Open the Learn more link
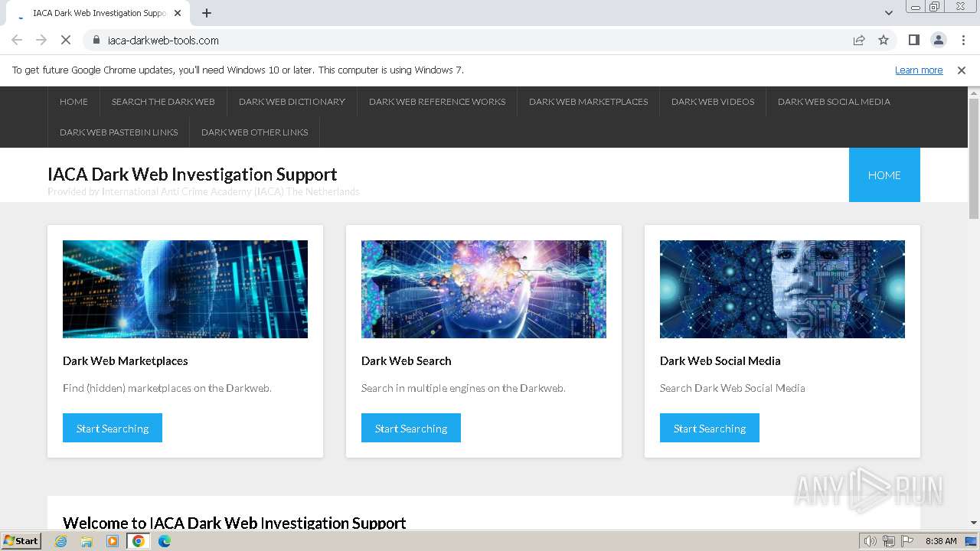980x551 pixels. [919, 70]
